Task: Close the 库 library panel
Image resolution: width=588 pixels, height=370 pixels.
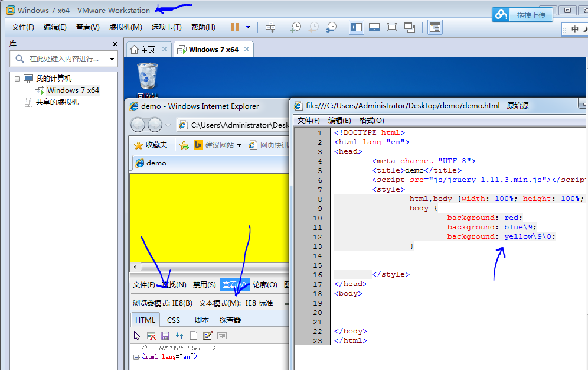Action: tap(115, 44)
